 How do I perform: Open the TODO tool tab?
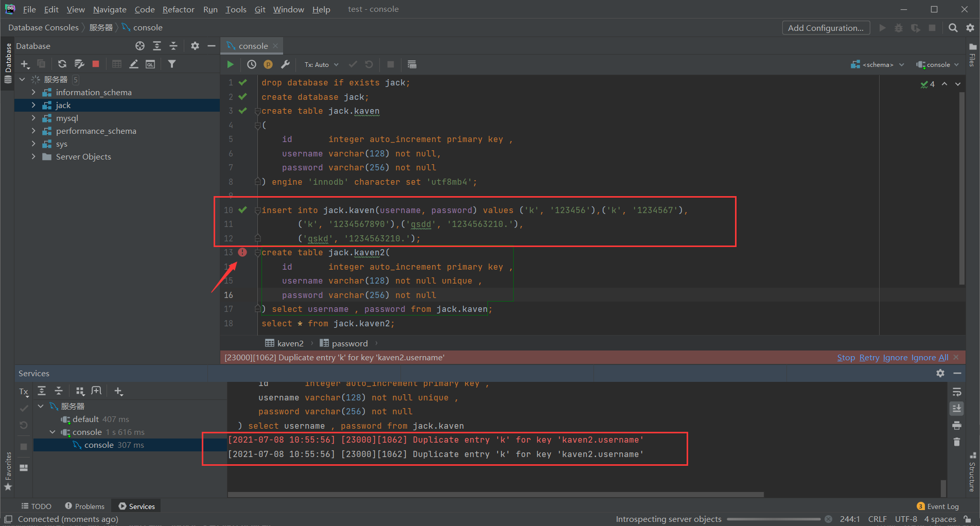click(x=36, y=506)
